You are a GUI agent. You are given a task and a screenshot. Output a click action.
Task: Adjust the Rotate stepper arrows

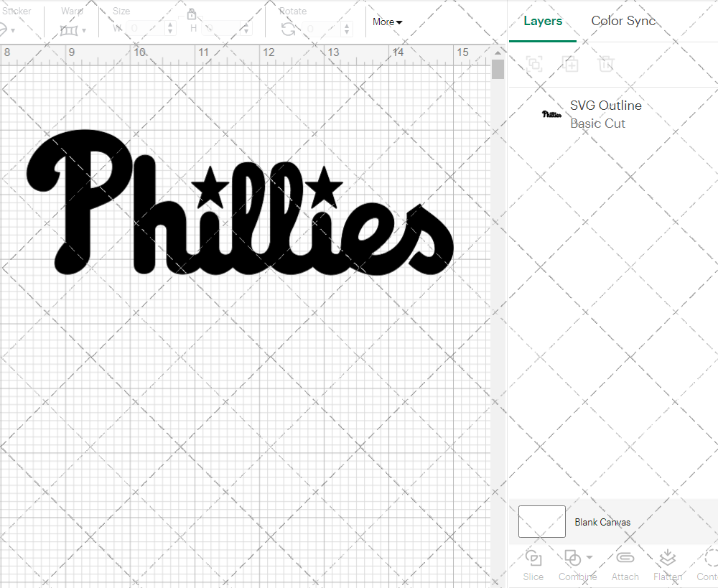tap(347, 29)
